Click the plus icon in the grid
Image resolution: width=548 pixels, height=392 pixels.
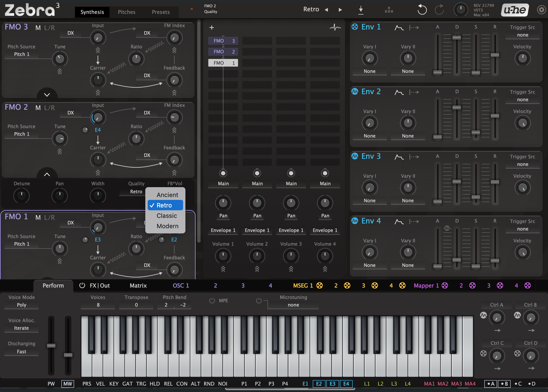212,28
